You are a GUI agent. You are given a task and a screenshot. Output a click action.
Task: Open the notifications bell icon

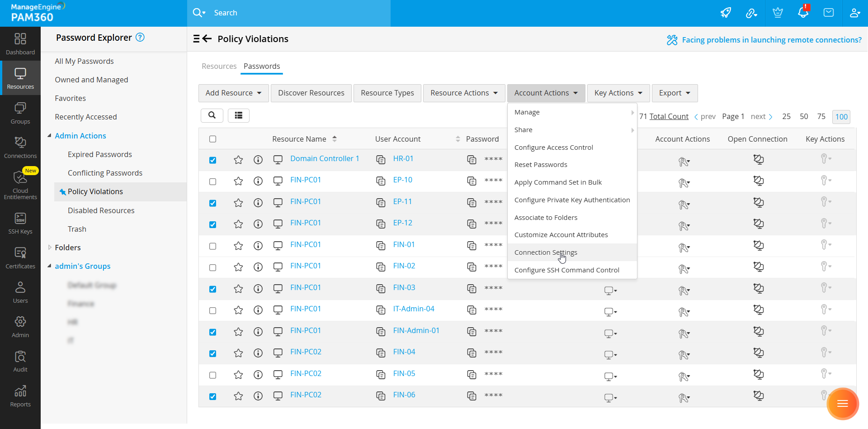(803, 13)
